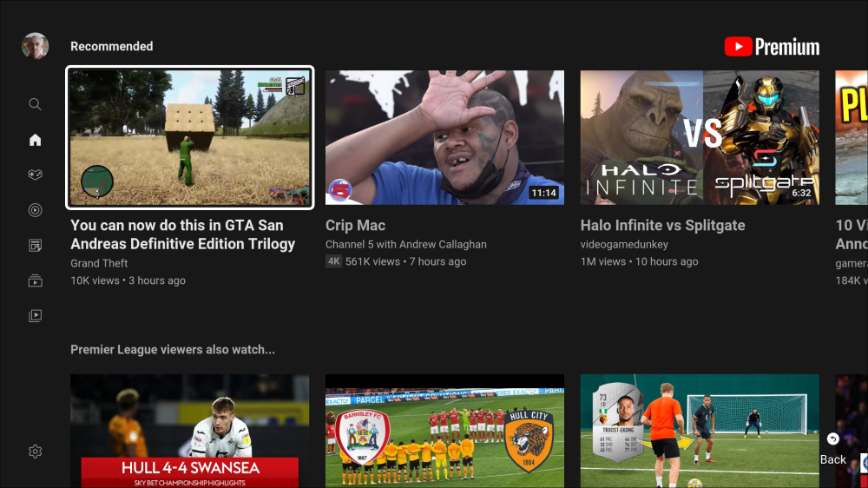The image size is (868, 488).
Task: Select channel name 'Grand Theft'
Action: (99, 263)
